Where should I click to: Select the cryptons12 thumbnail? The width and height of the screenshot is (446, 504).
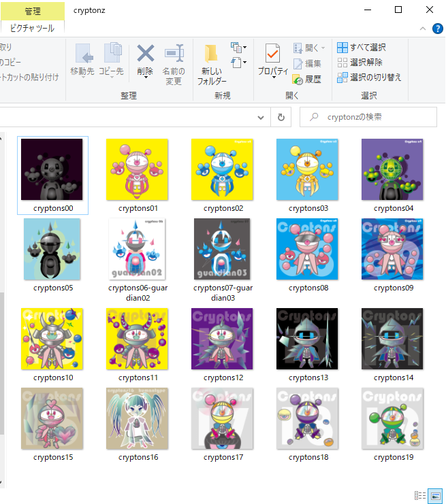(x=222, y=339)
